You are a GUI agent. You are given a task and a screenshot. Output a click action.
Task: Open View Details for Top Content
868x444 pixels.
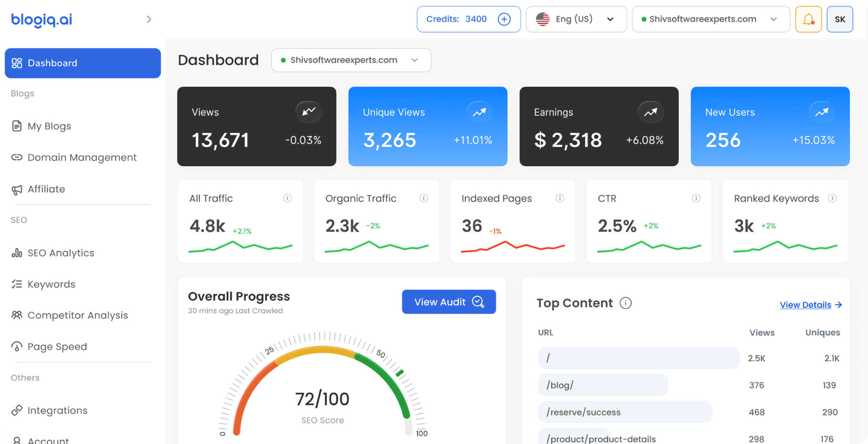[806, 305]
